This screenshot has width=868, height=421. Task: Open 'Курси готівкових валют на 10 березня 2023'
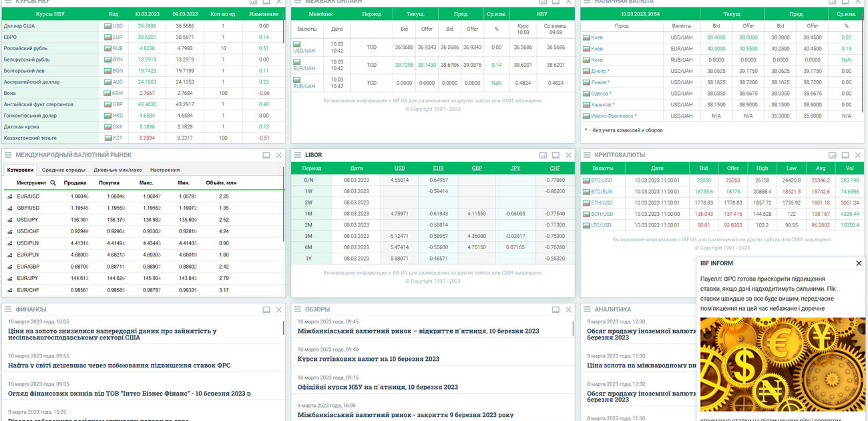coord(369,359)
